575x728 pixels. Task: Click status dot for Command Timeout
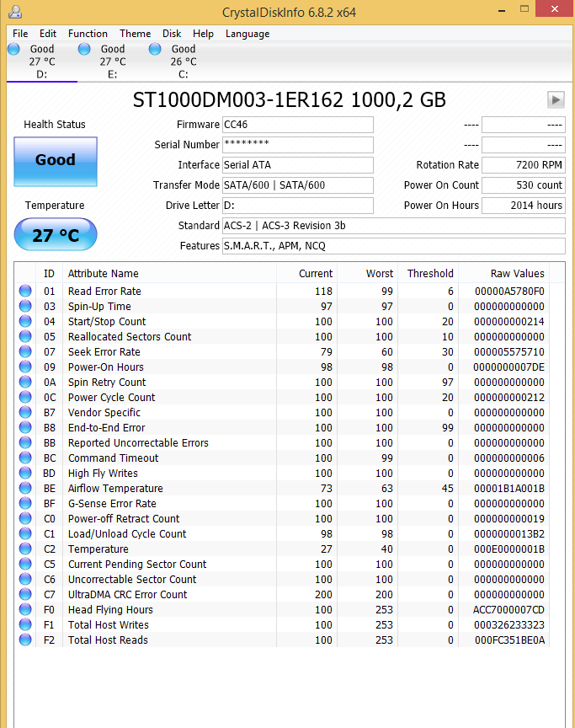point(25,458)
